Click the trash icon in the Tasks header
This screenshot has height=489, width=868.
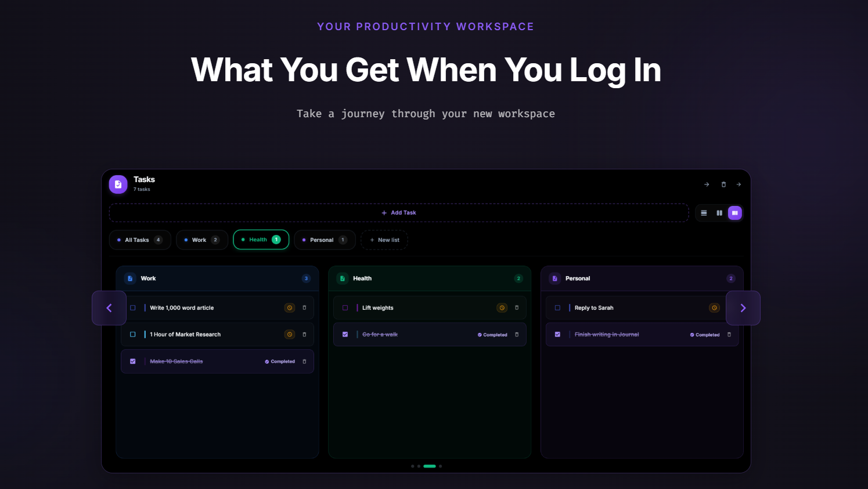(723, 184)
